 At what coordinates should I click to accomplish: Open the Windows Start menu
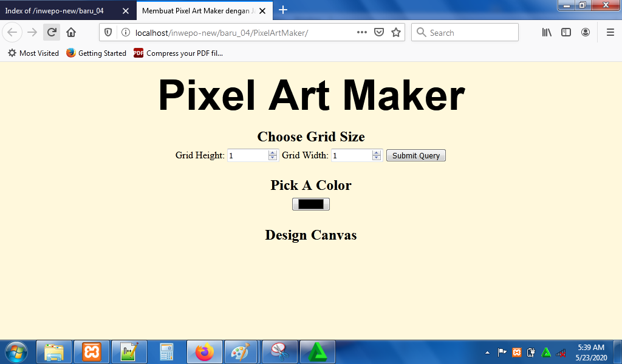pos(16,352)
